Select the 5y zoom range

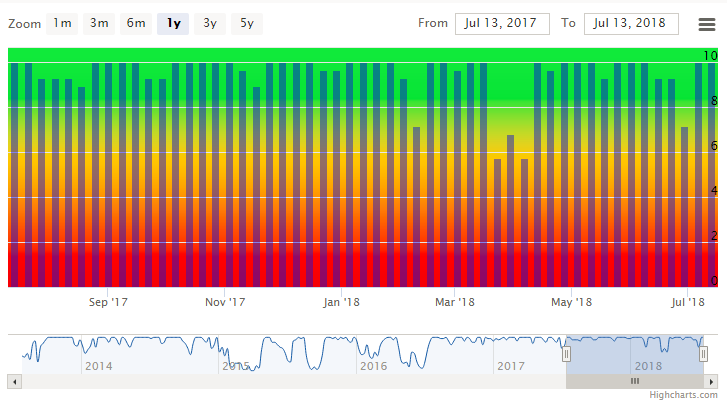click(x=247, y=24)
